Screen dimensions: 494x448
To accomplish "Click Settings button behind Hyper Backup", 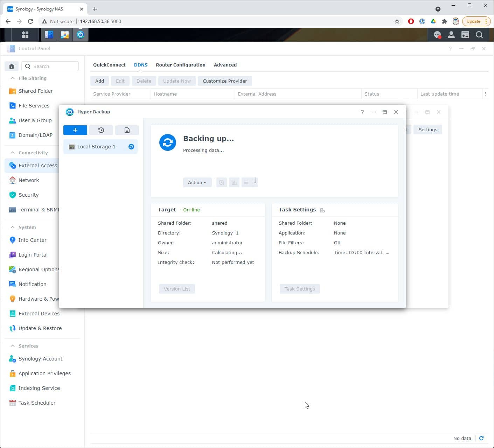I will (x=428, y=129).
